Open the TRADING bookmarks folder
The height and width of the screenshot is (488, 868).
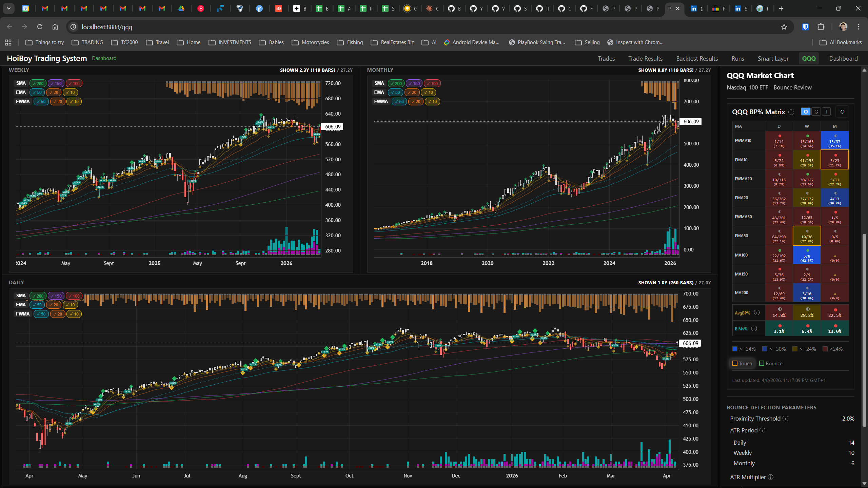click(87, 42)
